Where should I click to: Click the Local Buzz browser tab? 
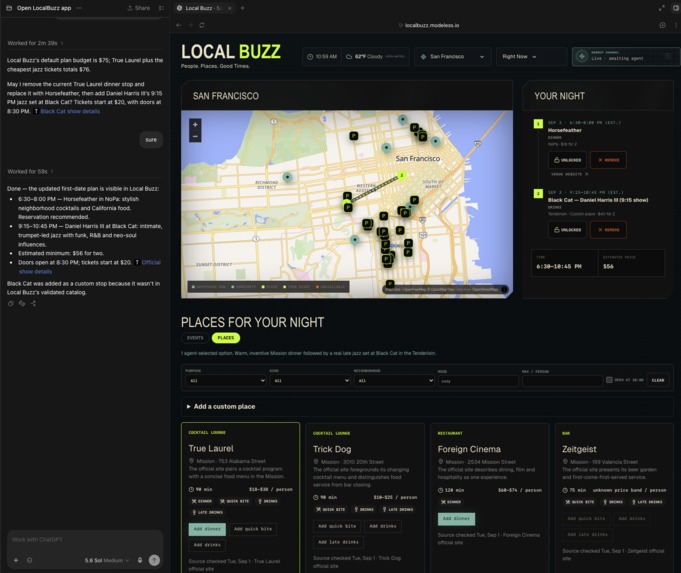[203, 8]
